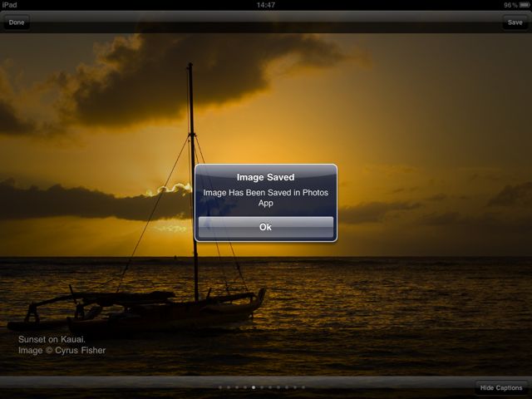Tap the 'Sunset on Kauai.' caption text

coord(52,339)
